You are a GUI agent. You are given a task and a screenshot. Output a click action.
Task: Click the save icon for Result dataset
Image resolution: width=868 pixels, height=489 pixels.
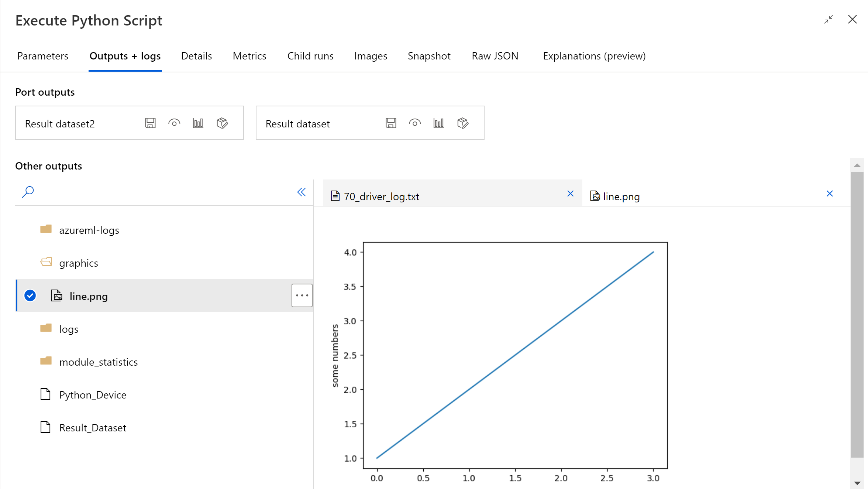pyautogui.click(x=391, y=123)
